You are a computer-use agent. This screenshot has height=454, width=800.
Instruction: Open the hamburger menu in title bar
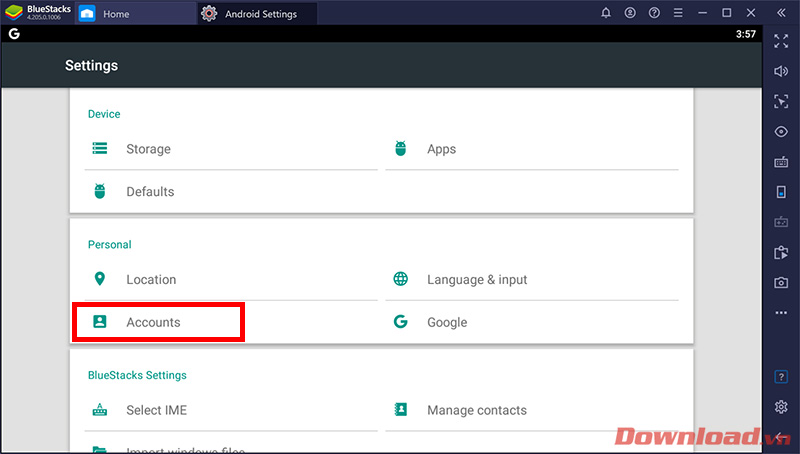678,13
